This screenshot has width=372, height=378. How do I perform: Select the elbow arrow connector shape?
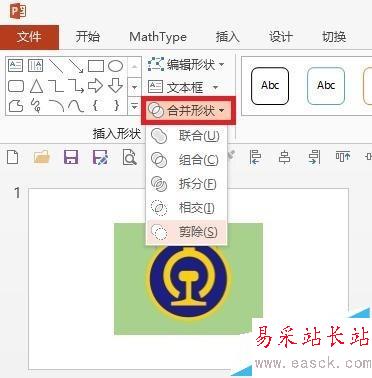pos(76,86)
